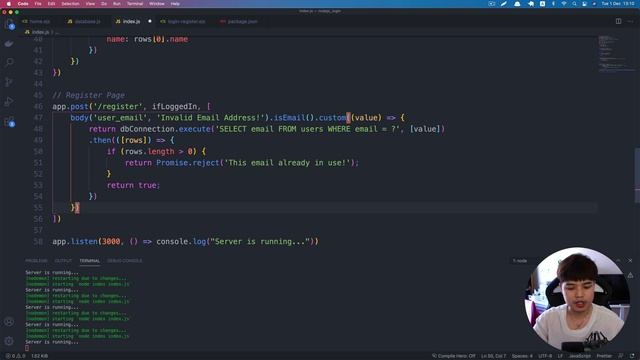Maximize the terminal panel chevron
This screenshot has width=640, height=360.
pos(618,260)
